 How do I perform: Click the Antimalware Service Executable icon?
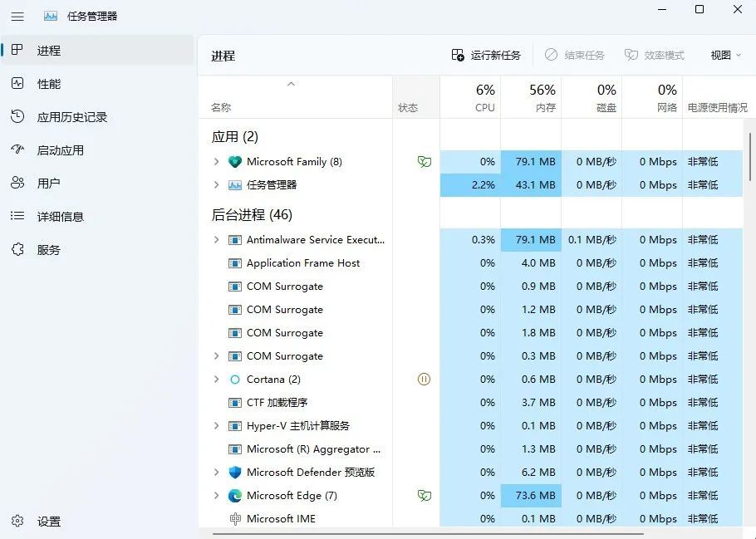click(235, 240)
